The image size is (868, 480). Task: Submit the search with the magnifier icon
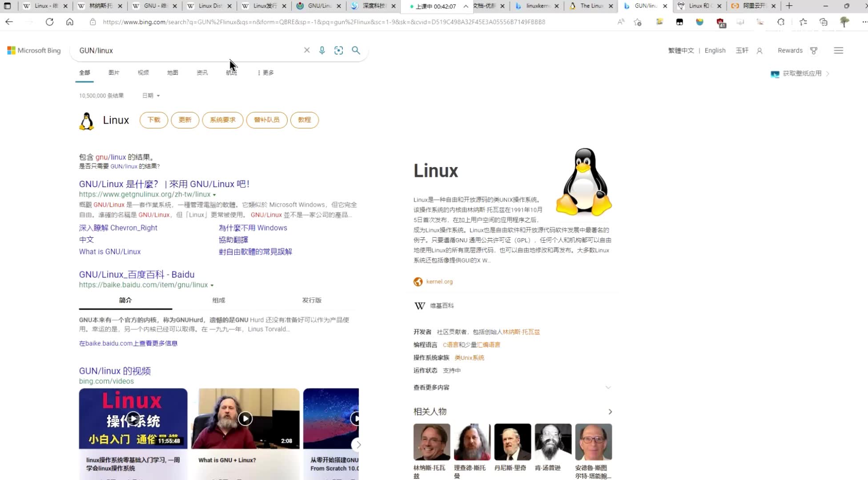pos(356,50)
